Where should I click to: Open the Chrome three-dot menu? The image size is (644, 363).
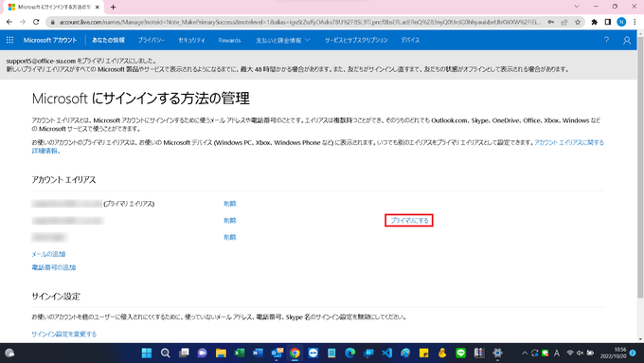(x=635, y=22)
